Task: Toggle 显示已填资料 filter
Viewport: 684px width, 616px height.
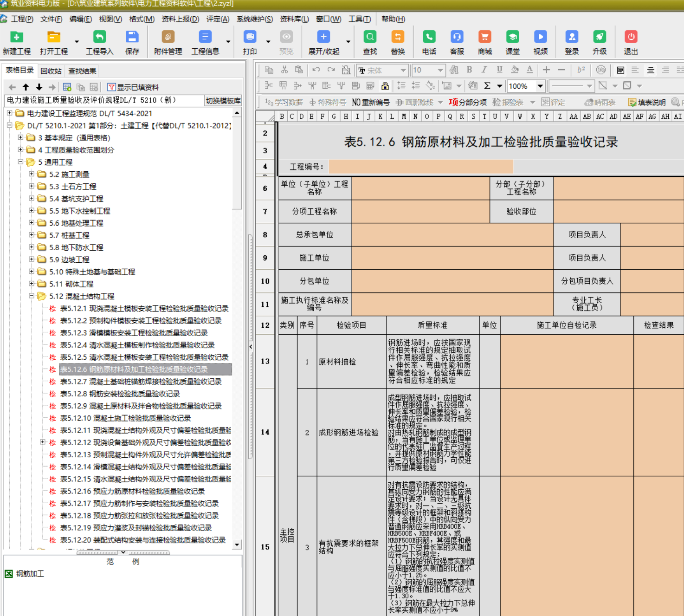Action: [133, 87]
